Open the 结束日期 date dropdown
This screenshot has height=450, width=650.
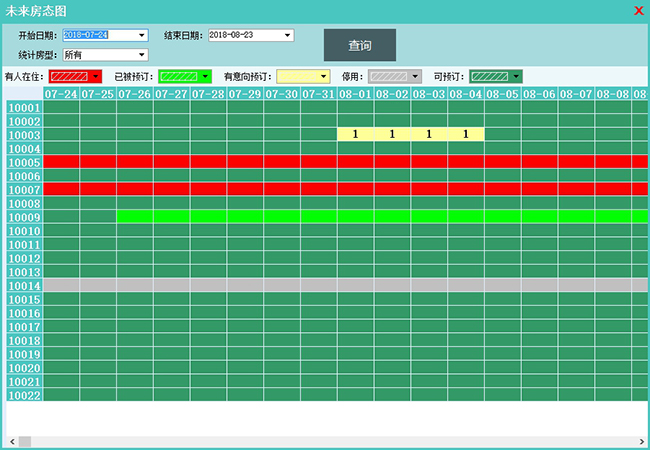click(x=288, y=35)
